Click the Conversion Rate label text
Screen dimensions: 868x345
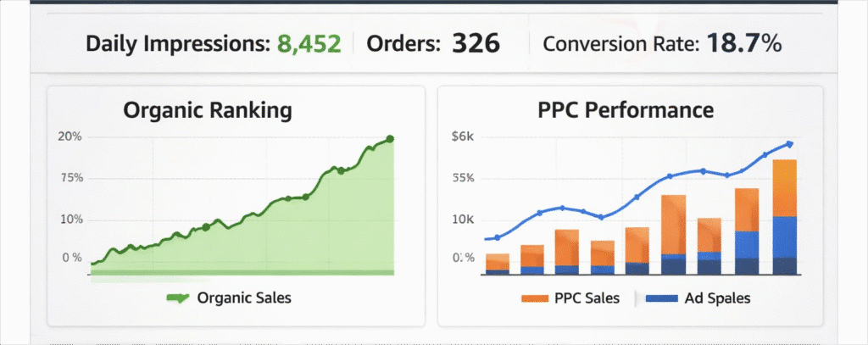619,43
